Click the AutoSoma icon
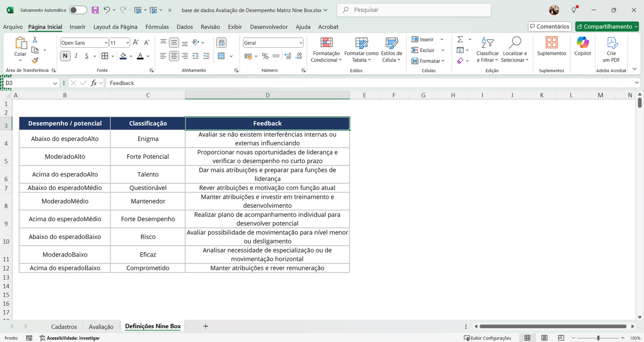This screenshot has height=342, width=644. (x=460, y=39)
